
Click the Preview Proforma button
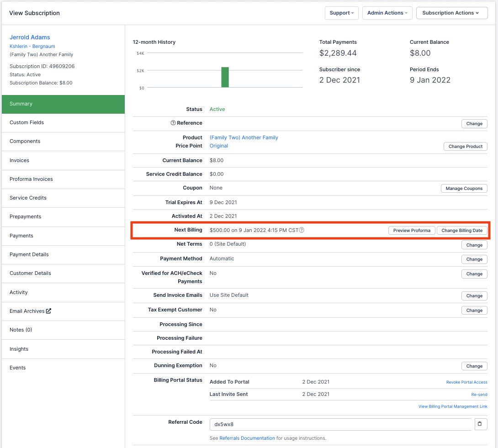(412, 231)
